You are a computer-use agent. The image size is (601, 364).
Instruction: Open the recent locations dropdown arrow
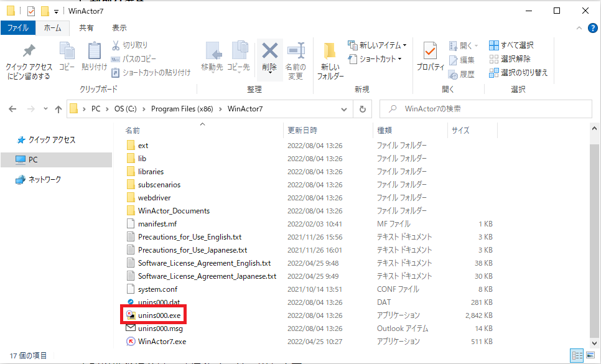(45, 110)
